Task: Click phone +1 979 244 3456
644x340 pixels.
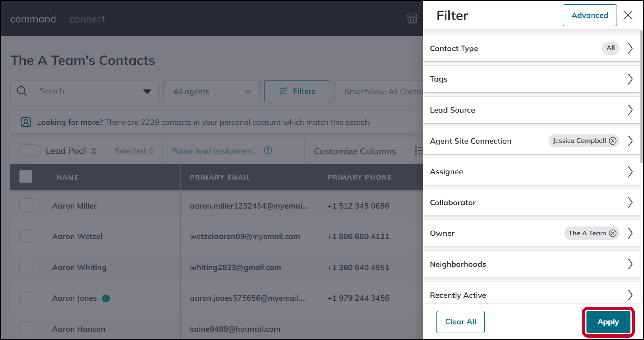Action: tap(358, 298)
